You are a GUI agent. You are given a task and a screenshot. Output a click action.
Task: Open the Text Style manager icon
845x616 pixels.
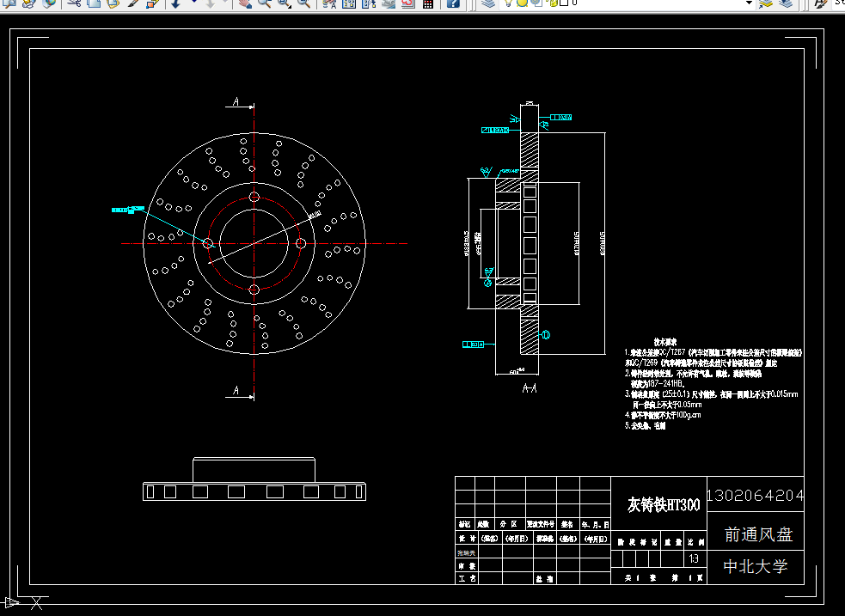tap(821, 3)
